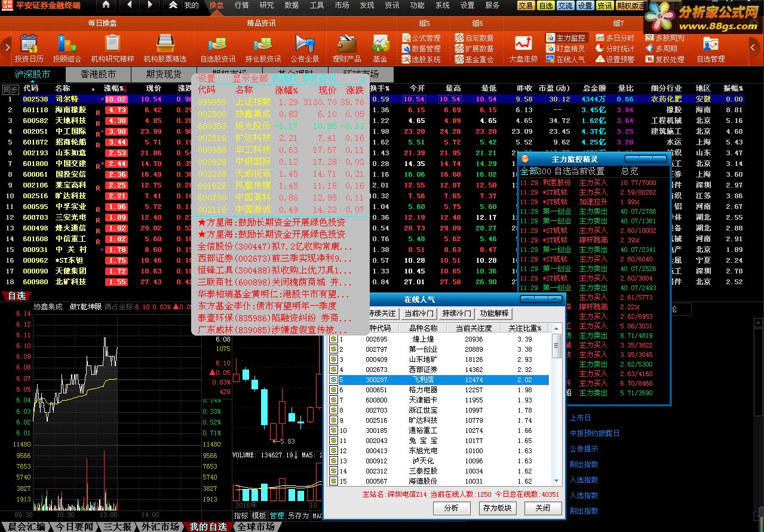Click the forward arrow navigation icon

coord(149,5)
